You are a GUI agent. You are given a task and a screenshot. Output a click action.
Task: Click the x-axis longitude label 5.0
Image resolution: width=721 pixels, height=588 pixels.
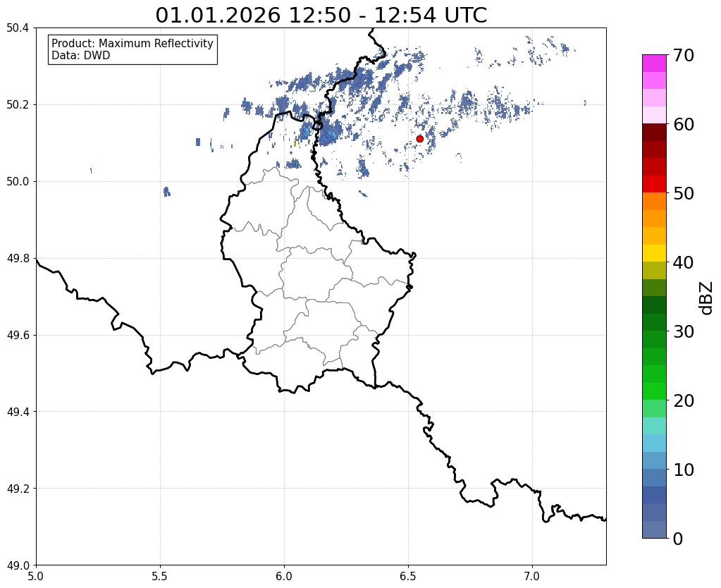(36, 576)
